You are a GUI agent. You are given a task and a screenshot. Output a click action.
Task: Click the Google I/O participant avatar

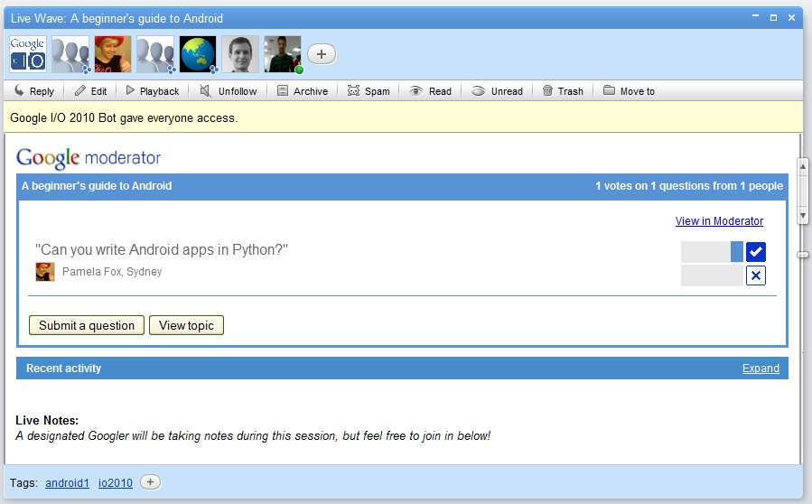27,54
